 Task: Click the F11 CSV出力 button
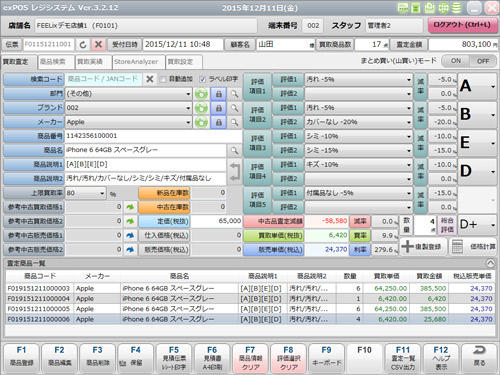(403, 358)
